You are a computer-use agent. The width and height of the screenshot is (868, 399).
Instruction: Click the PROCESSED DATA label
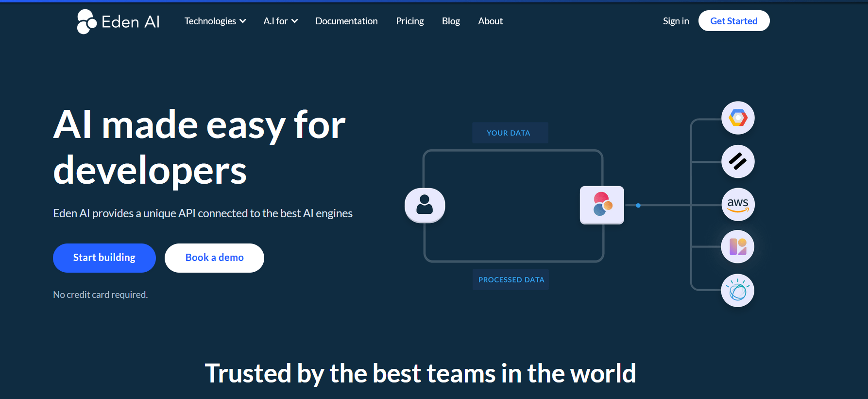point(511,279)
